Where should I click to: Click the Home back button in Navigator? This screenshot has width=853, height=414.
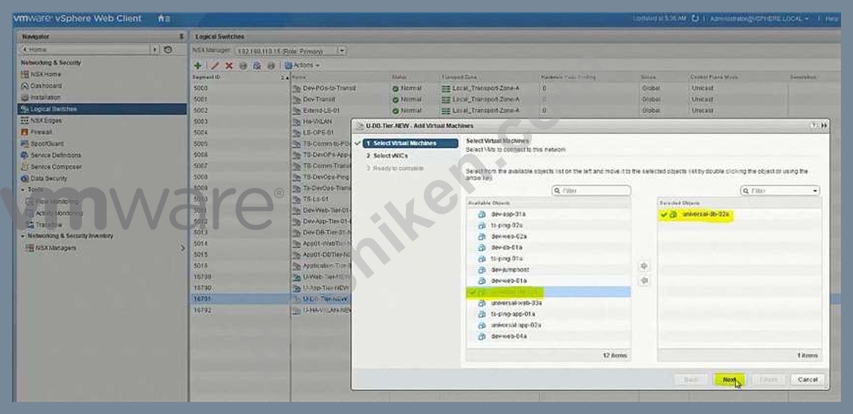85,50
